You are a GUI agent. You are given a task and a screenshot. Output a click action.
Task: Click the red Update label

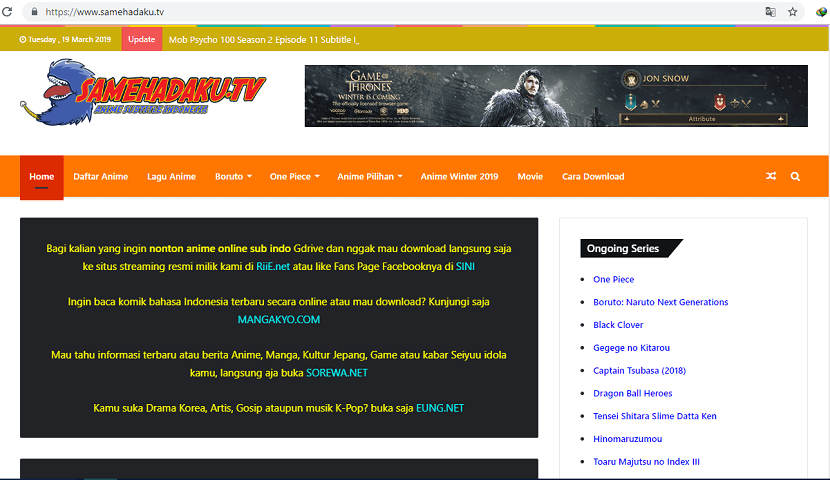point(141,39)
